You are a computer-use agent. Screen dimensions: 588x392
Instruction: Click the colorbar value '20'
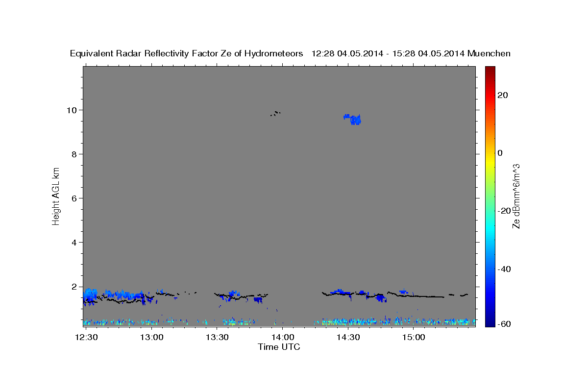click(x=502, y=95)
